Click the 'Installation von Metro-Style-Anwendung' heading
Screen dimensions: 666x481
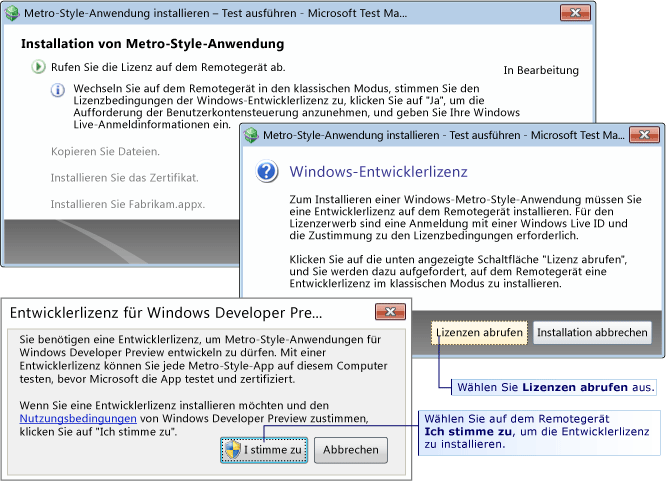click(x=152, y=44)
